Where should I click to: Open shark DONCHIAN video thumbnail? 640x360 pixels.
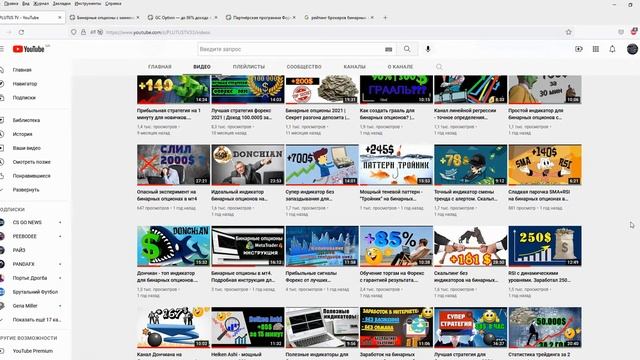click(x=173, y=246)
